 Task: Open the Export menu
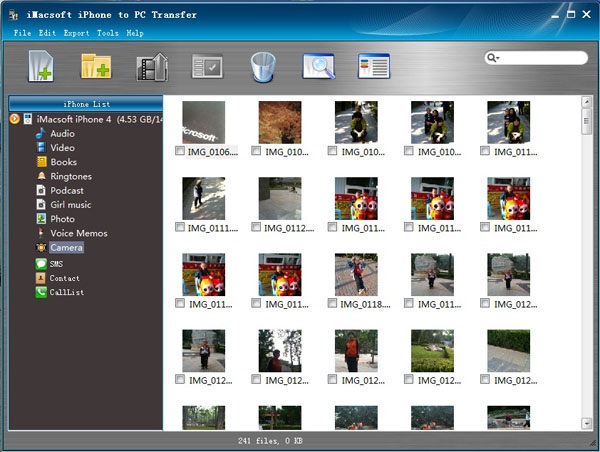click(x=76, y=33)
